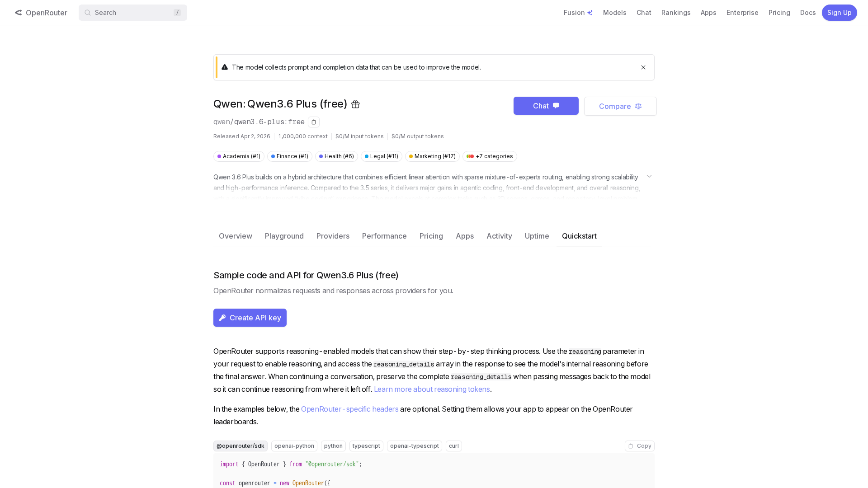This screenshot has height=488, width=868.
Task: Click the Sign Up button
Action: click(839, 13)
